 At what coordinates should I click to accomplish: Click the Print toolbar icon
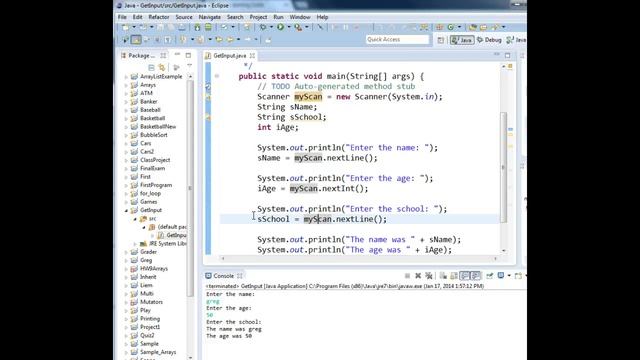tap(182, 27)
